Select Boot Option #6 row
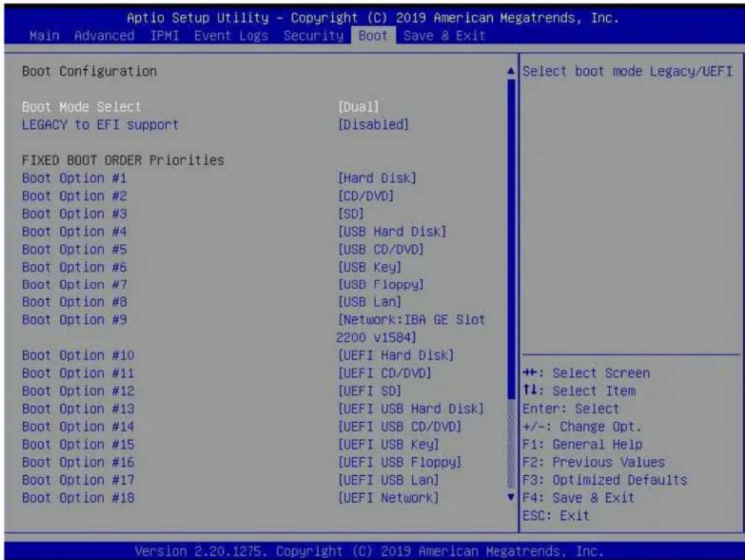 pyautogui.click(x=74, y=267)
